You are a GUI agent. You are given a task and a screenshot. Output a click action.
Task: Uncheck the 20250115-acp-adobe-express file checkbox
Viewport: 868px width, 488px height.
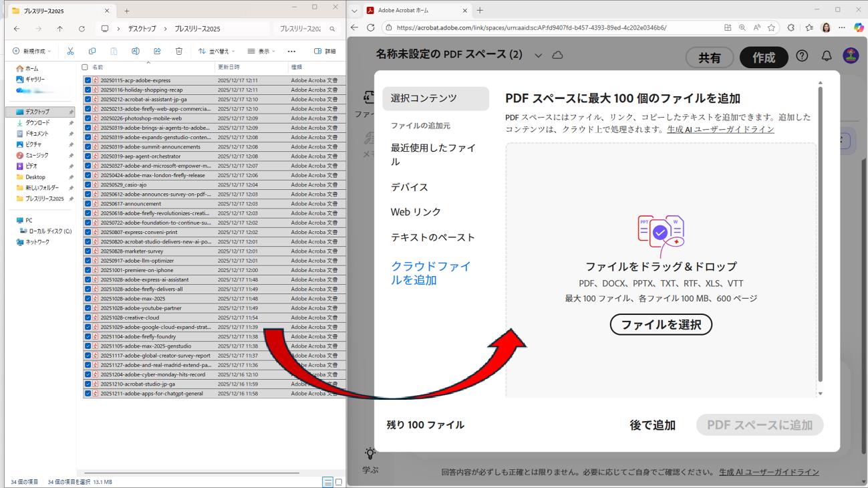click(x=89, y=80)
